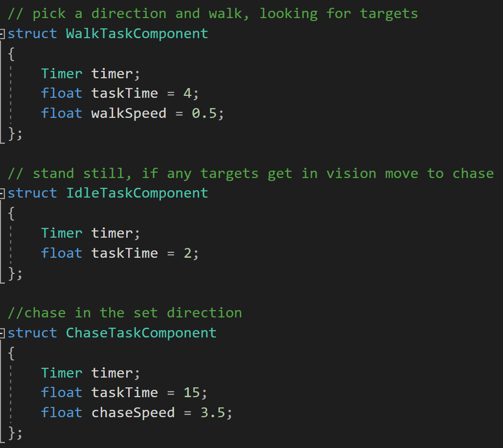Click the "stand still" comment line

(250, 174)
